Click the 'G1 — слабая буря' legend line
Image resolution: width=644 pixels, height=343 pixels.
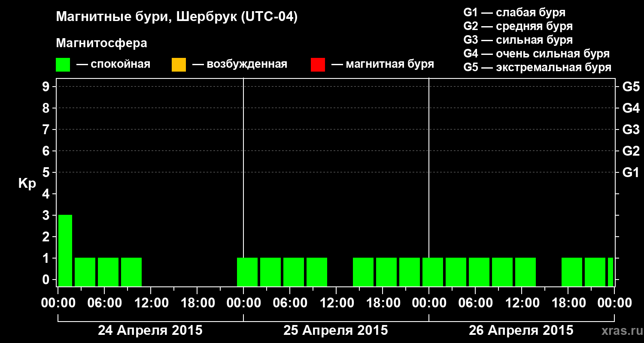point(514,12)
